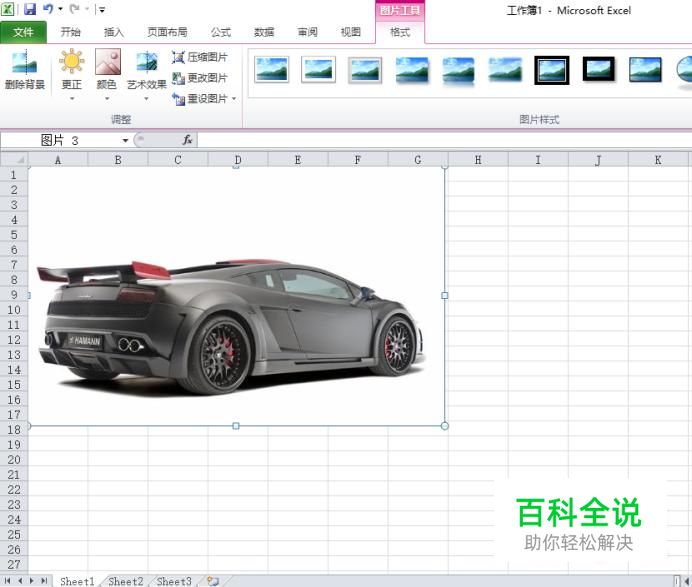Select row 27 header
Screen dimensions: 692x587
coord(14,564)
